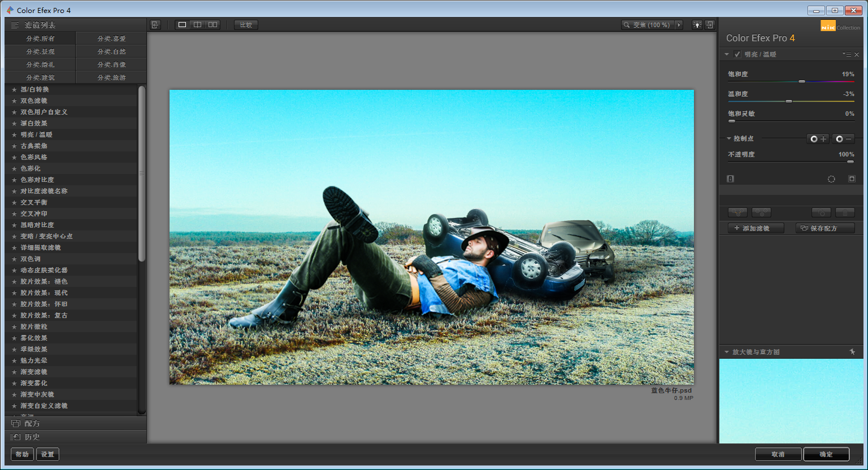The width and height of the screenshot is (868, 470).
Task: Toggle the 渐变雾化 favorite star
Action: [14, 383]
